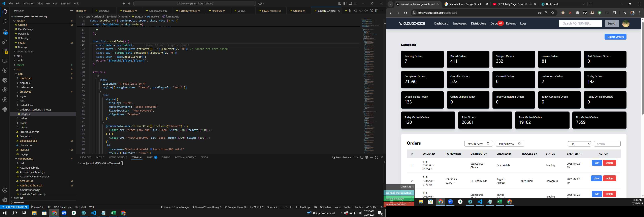Open the Extensions view with warning badge
This screenshot has height=217, width=644.
point(5,51)
